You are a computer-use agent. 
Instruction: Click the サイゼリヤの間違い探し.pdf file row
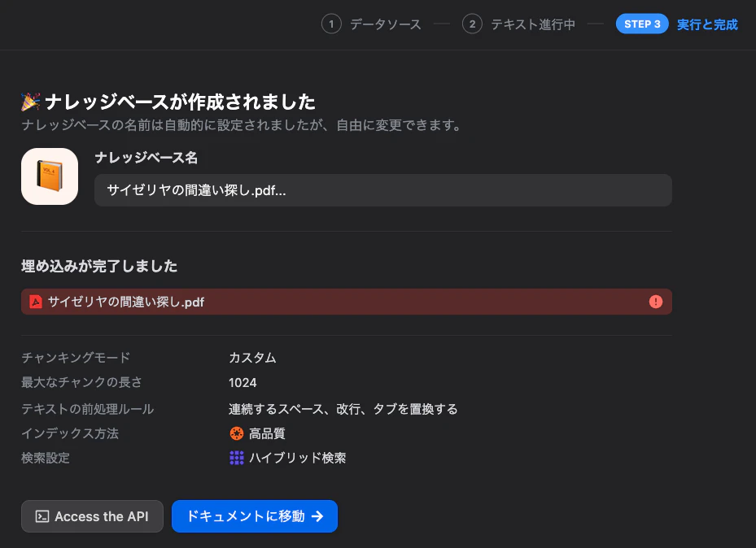(x=346, y=302)
